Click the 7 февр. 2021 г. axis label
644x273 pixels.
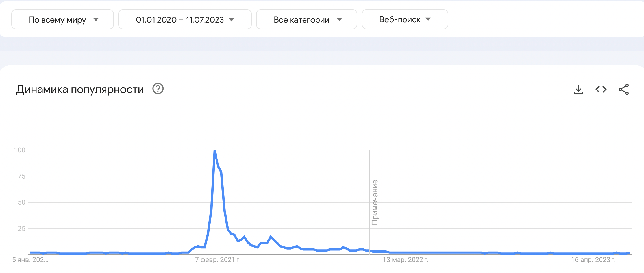point(218,260)
